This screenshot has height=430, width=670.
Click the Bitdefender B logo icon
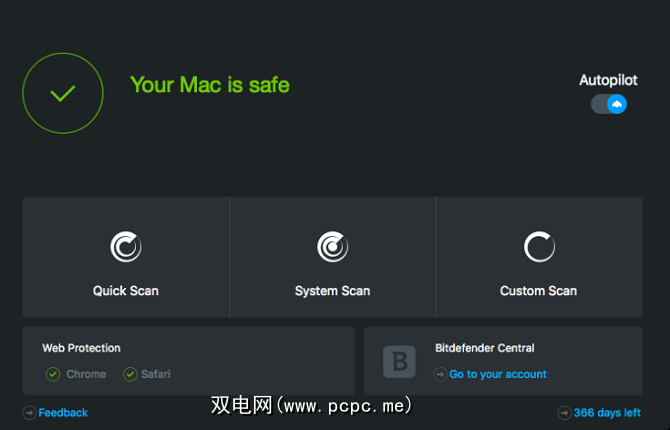400,362
